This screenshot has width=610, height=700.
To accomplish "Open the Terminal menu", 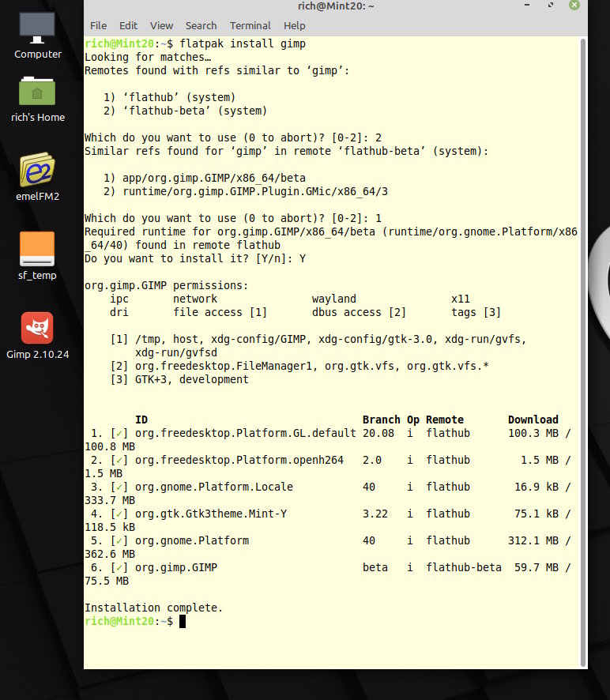I will coord(250,26).
